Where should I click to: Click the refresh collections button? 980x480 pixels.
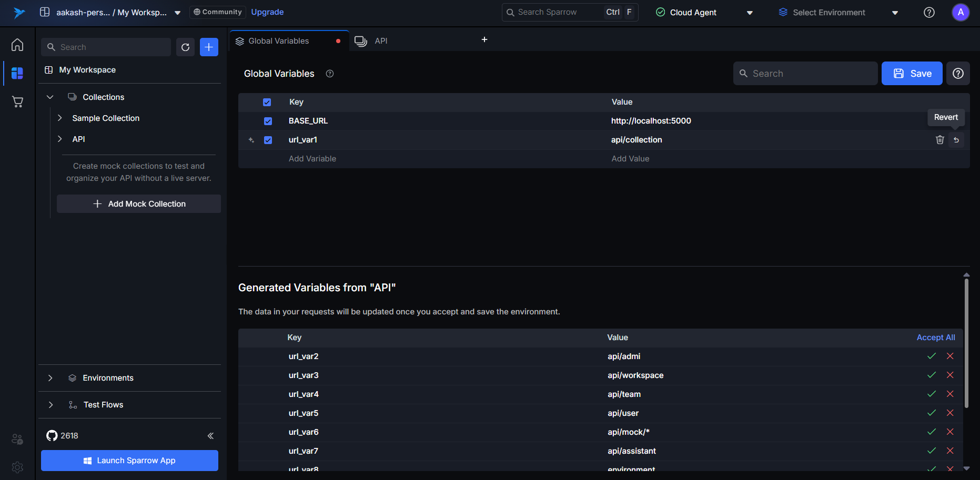tap(185, 47)
